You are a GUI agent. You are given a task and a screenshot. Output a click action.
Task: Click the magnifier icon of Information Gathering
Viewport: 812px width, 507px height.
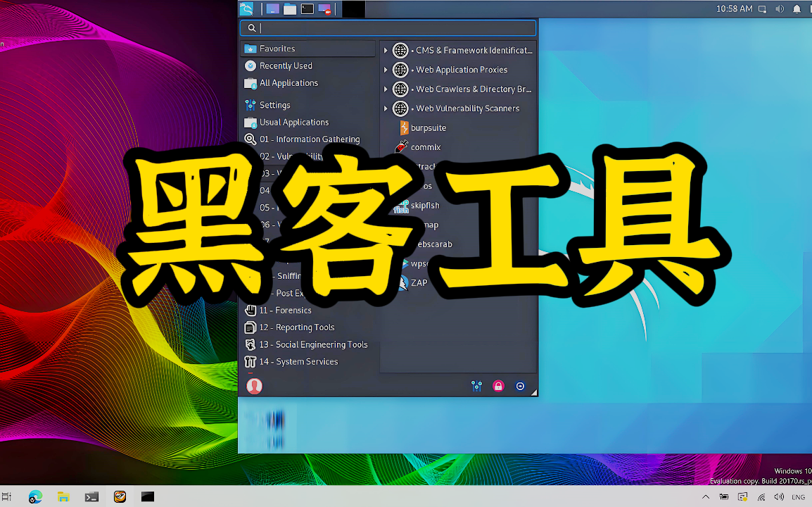[x=250, y=139]
